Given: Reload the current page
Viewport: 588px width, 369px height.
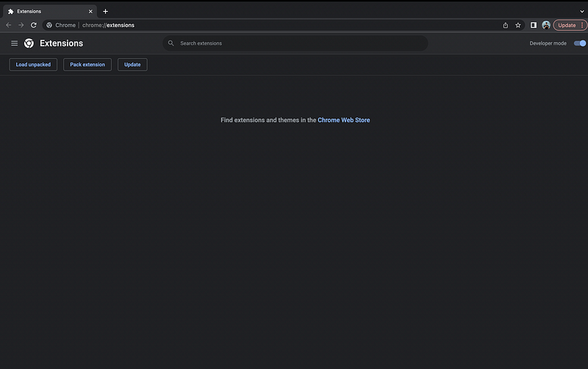Looking at the screenshot, I should [x=33, y=25].
